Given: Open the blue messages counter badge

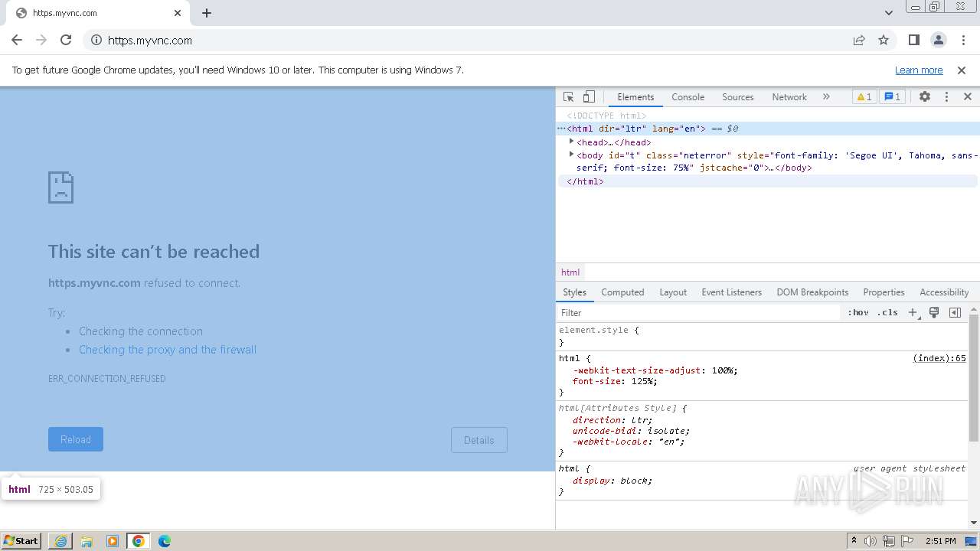Looking at the screenshot, I should [x=892, y=97].
